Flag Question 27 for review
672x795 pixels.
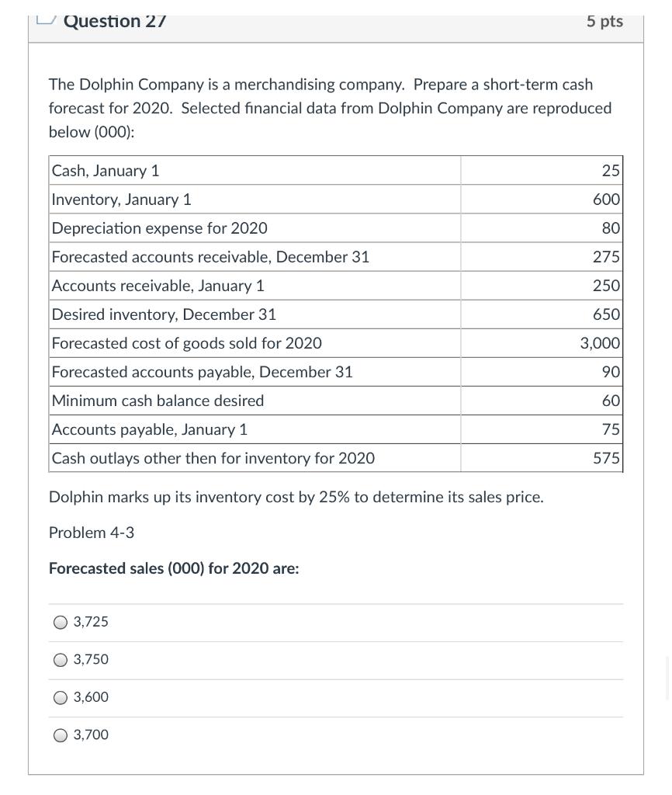pyautogui.click(x=46, y=17)
